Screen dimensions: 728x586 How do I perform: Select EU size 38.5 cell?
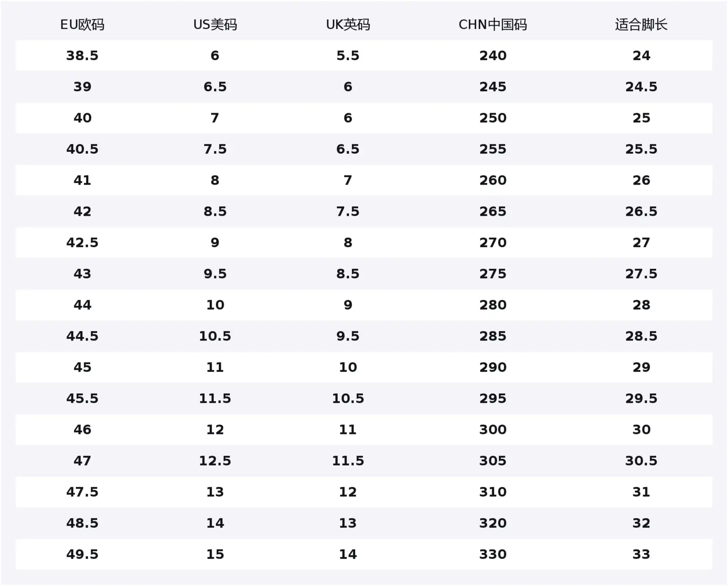tap(82, 56)
